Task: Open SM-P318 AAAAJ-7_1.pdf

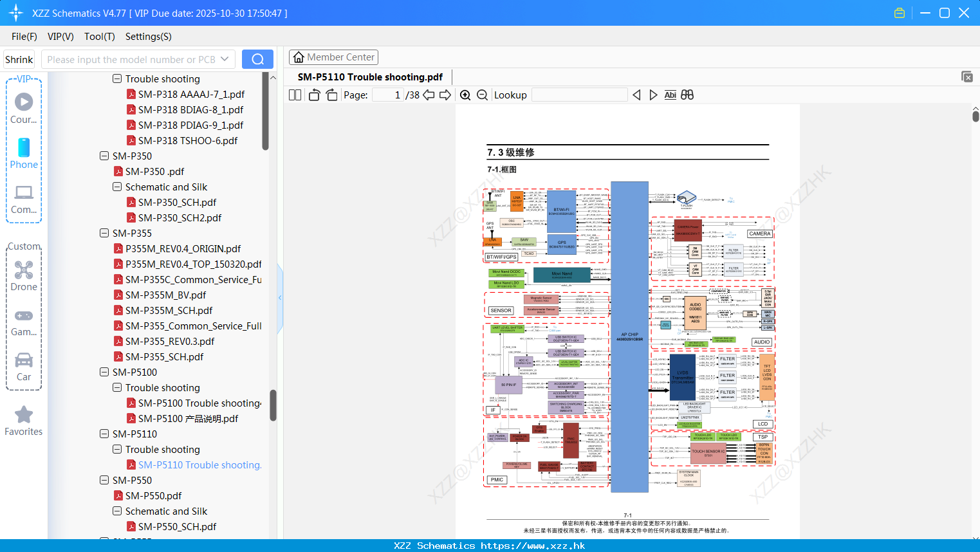Action: [x=191, y=94]
